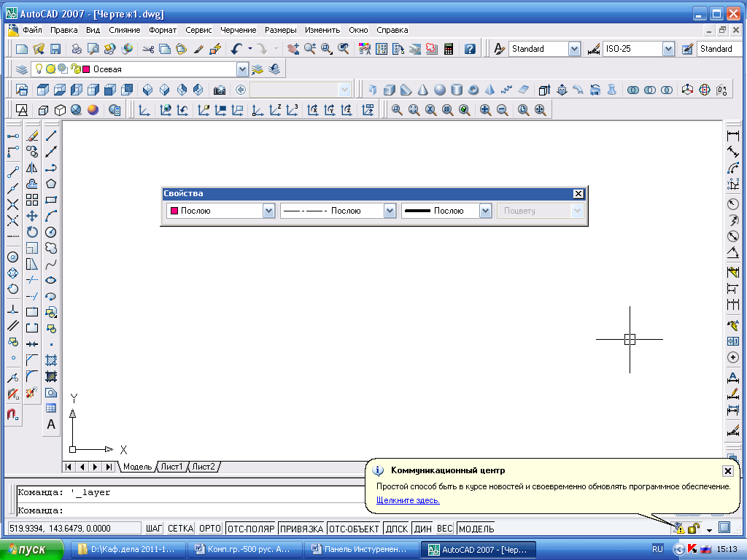The width and height of the screenshot is (747, 560).
Task: Toggle ШАГ snap mode
Action: (154, 528)
